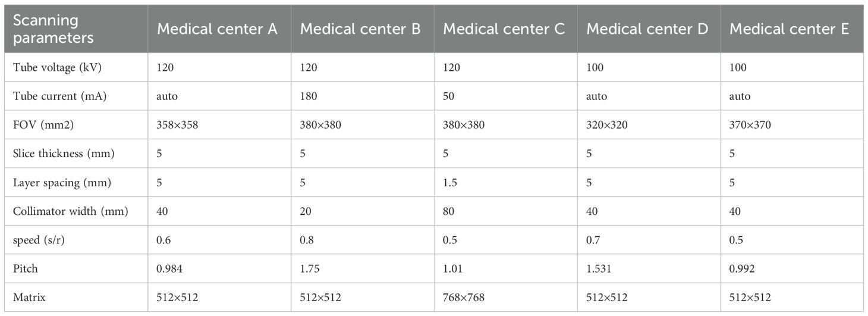This screenshot has width=868, height=316.
Task: Select the Medical center E header
Action: pyautogui.click(x=790, y=30)
